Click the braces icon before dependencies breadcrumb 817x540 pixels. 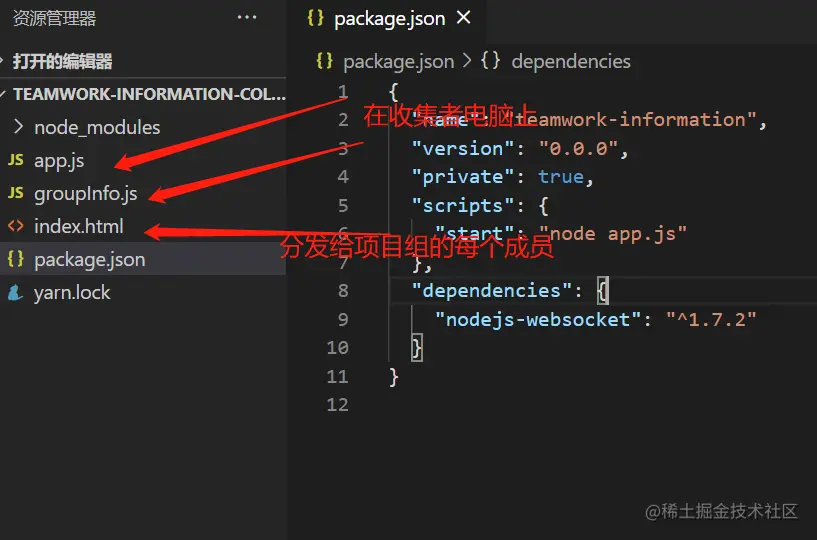[490, 60]
